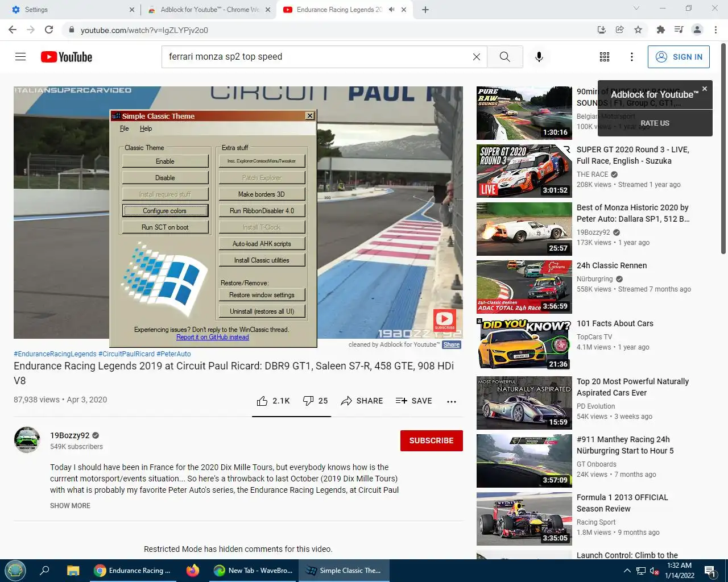Click Run SCT on boot
Screen dimensions: 728x582
(166, 227)
